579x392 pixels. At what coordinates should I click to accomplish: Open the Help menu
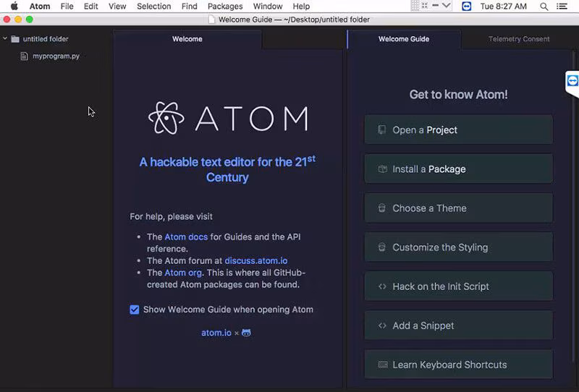coord(301,7)
